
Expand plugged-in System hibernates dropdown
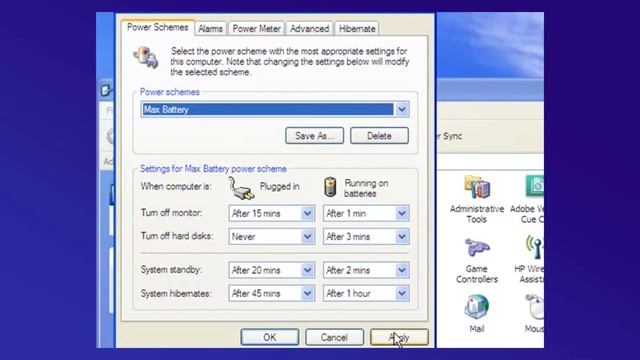click(x=308, y=293)
